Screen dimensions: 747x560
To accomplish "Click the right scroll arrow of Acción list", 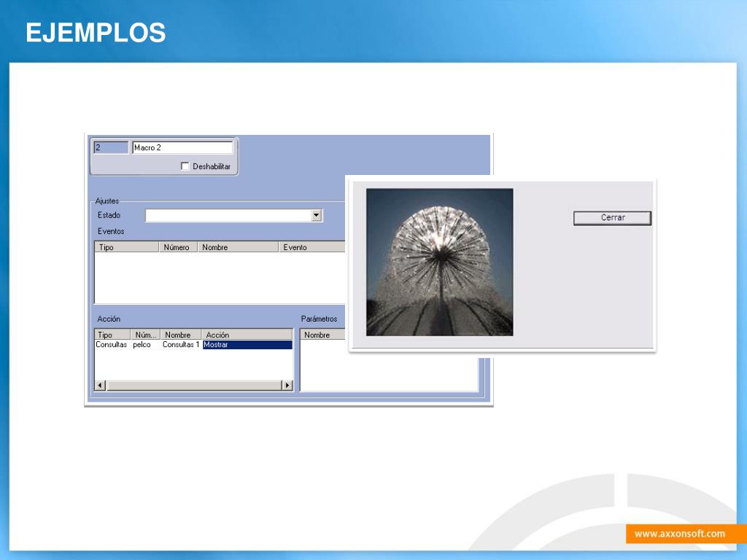I will tap(287, 385).
